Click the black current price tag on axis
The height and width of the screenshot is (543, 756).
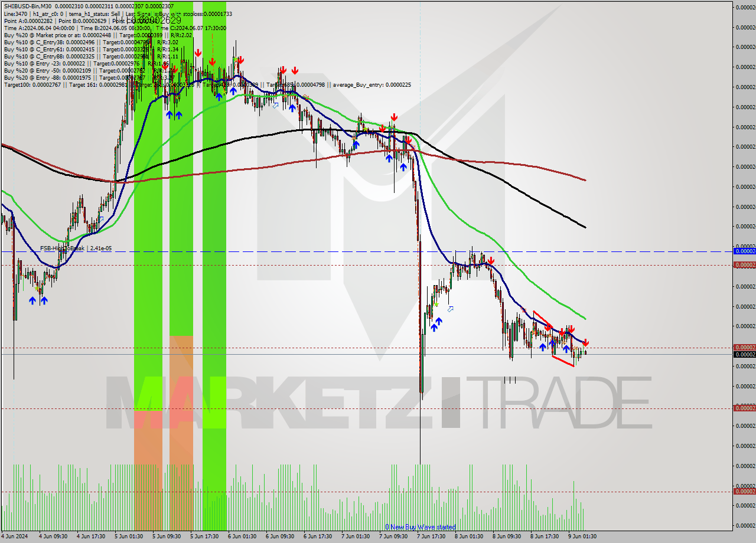(x=744, y=355)
